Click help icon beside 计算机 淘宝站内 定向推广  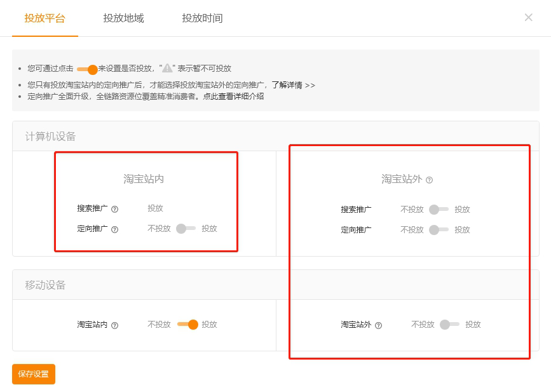(115, 229)
